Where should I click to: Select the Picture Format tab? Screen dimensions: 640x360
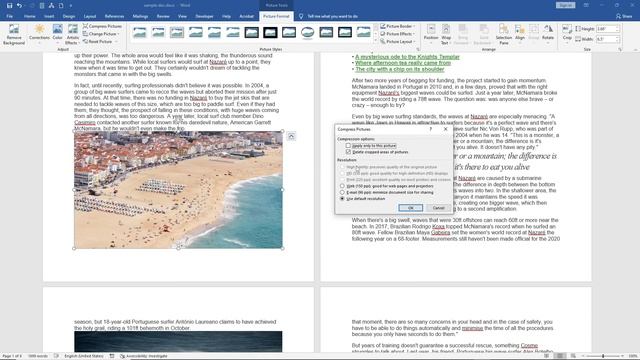pyautogui.click(x=276, y=16)
